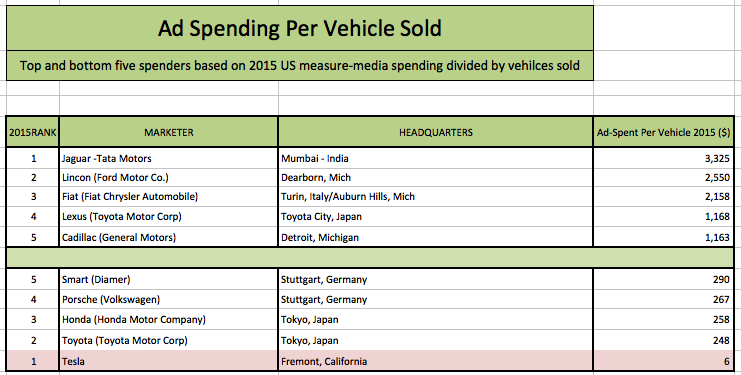Click Tesla's ad-spend value 6
The width and height of the screenshot is (741, 375).
click(x=663, y=361)
